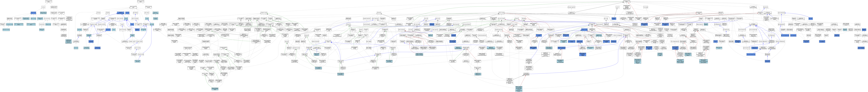Select the 'mitochondrial envelope' node
This screenshot has height=92, width=868.
point(89,35)
